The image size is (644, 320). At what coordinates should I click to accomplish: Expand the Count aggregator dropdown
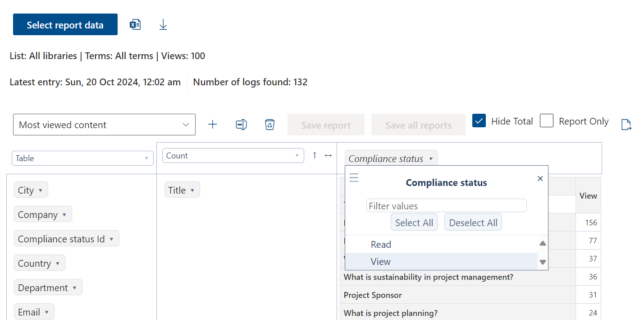pos(233,156)
